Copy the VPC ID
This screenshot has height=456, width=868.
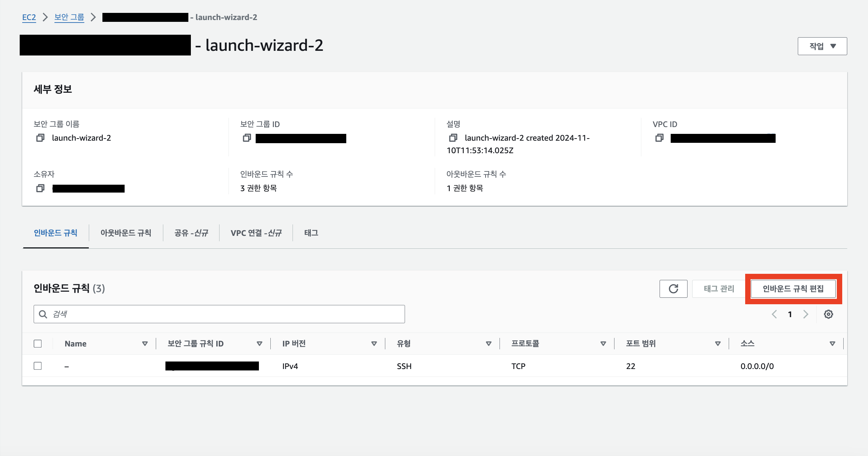[x=659, y=139]
